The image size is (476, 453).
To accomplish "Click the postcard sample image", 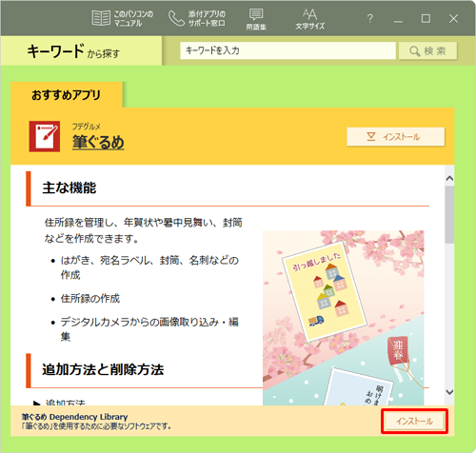I will point(344,318).
